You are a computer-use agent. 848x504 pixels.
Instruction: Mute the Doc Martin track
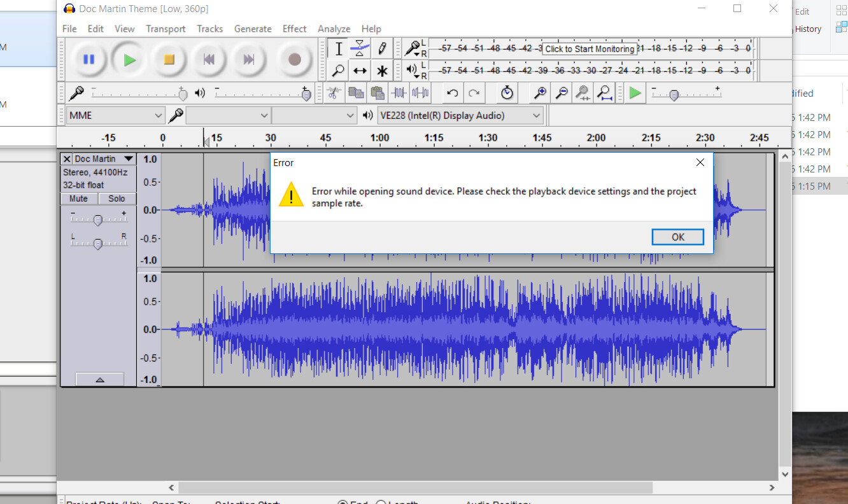79,199
